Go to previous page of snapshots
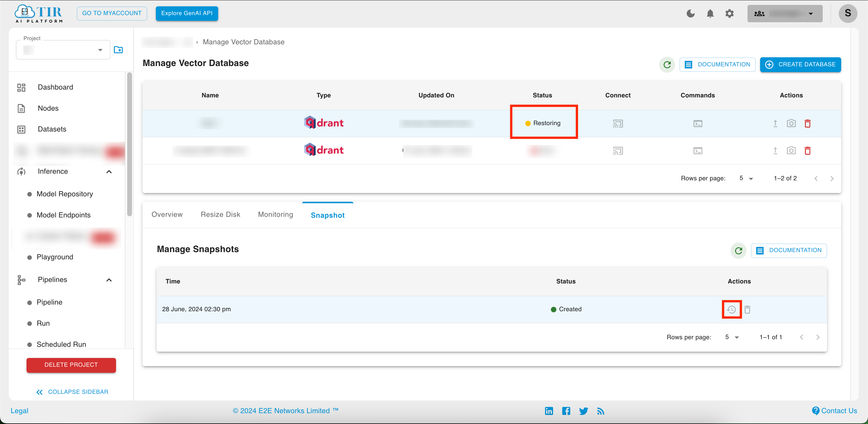 pos(802,337)
